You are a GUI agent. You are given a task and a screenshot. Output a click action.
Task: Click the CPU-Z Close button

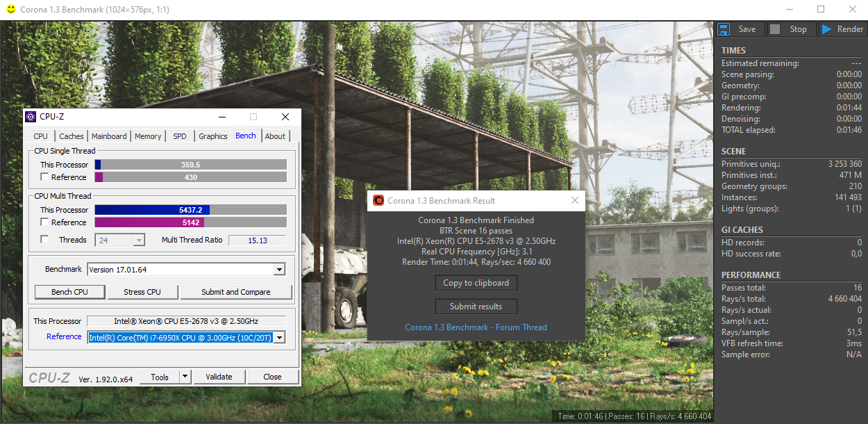(x=272, y=377)
